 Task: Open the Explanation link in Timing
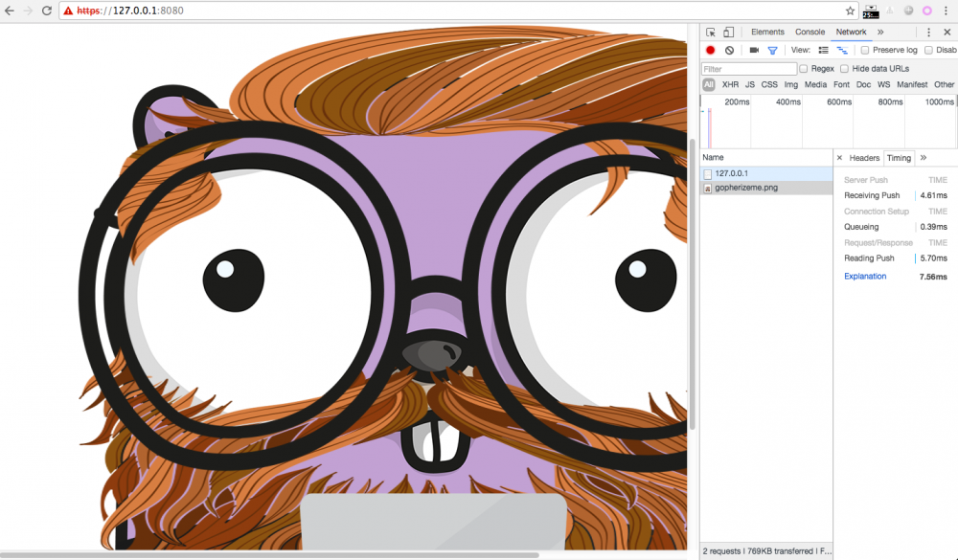865,277
